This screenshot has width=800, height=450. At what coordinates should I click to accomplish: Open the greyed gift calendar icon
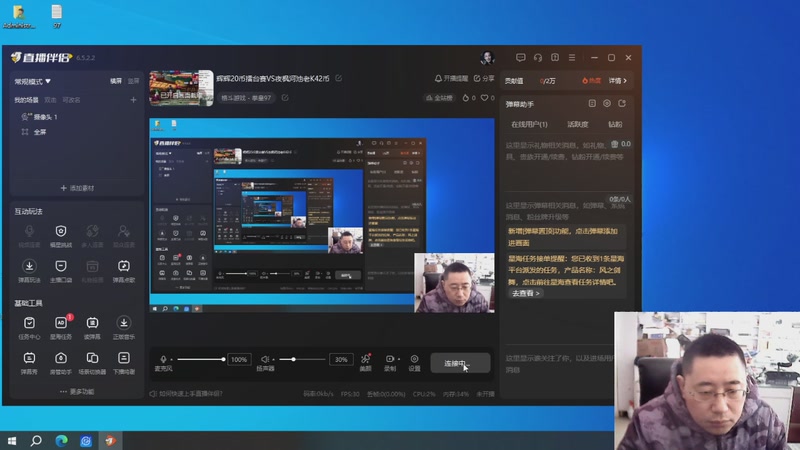pos(92,271)
